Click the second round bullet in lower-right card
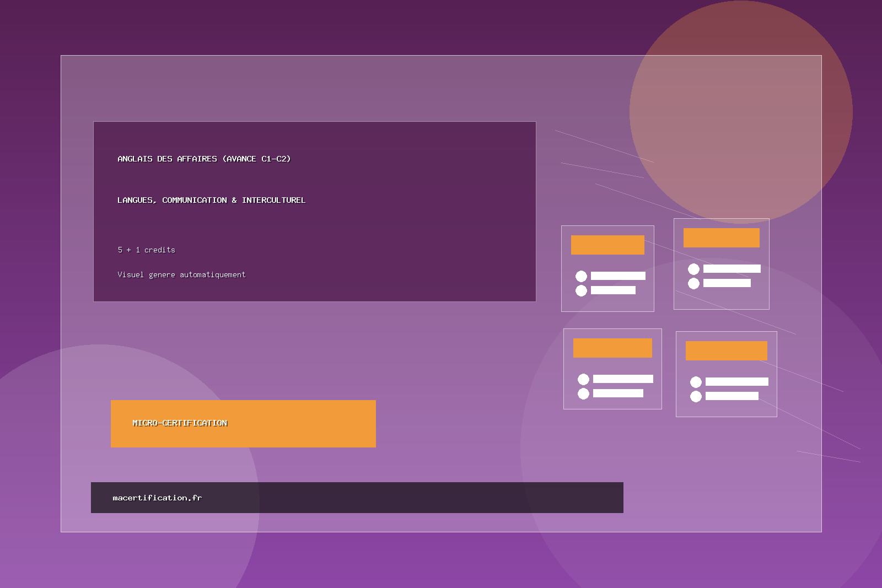This screenshot has width=882, height=588. [696, 396]
